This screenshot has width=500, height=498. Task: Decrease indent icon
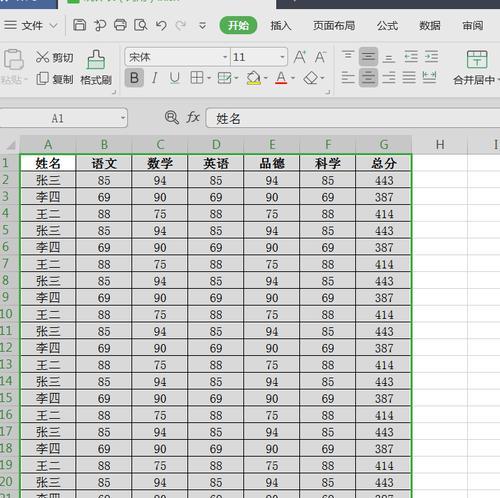click(411, 56)
